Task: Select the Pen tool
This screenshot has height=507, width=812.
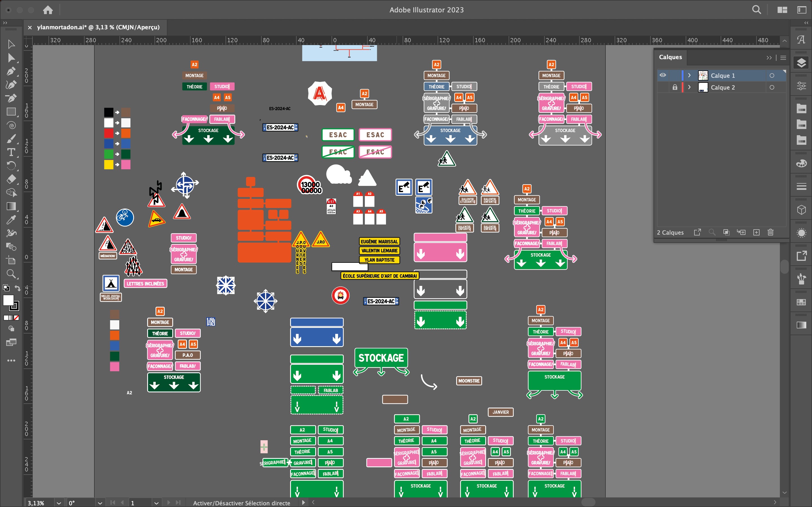Action: click(x=11, y=71)
